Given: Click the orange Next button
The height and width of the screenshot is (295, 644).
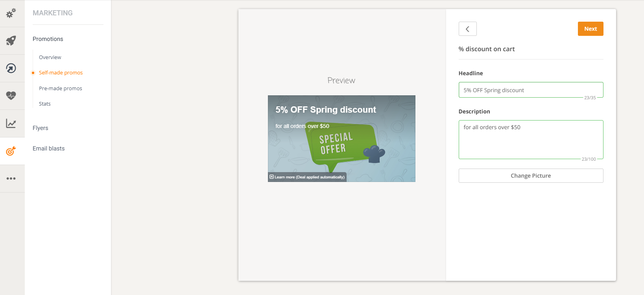Looking at the screenshot, I should click(590, 29).
